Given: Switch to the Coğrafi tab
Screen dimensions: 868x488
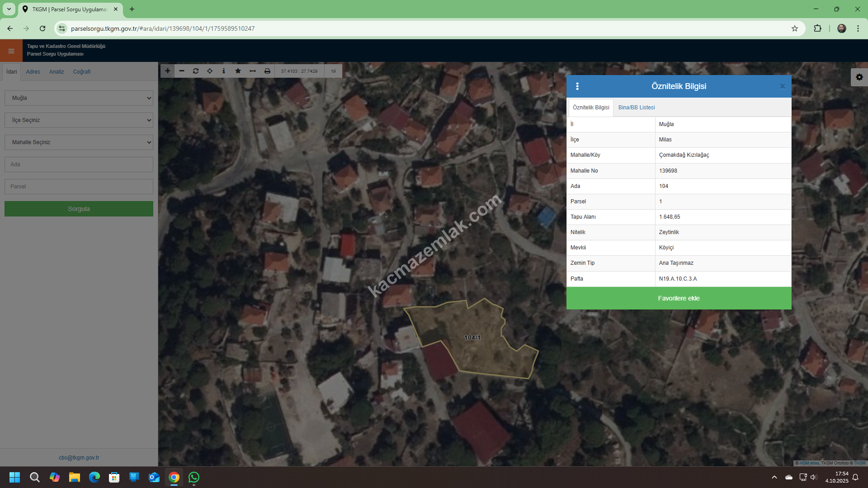Looking at the screenshot, I should click(82, 72).
